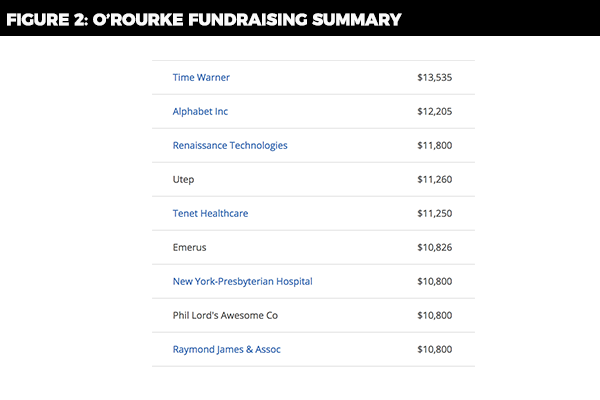The width and height of the screenshot is (600, 400).
Task: Select Phil Lord's Awesome Co $10,800 amount
Action: pos(435,315)
